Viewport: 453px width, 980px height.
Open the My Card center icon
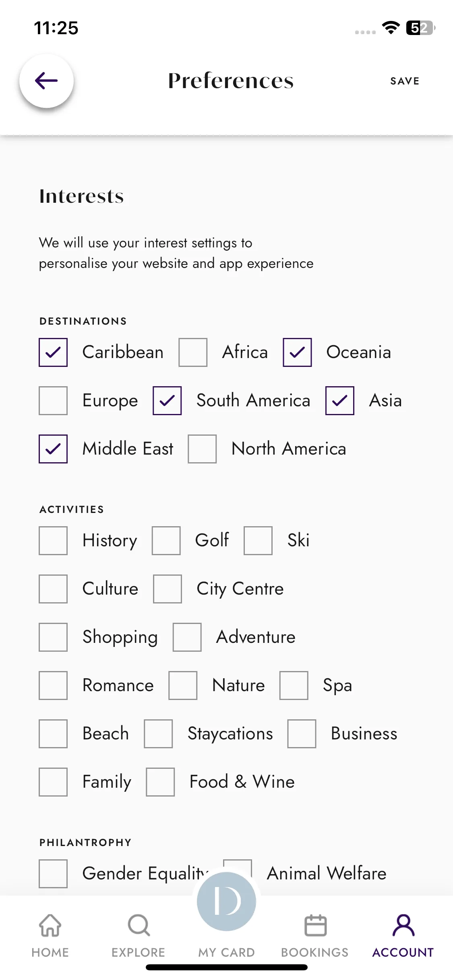pyautogui.click(x=226, y=902)
